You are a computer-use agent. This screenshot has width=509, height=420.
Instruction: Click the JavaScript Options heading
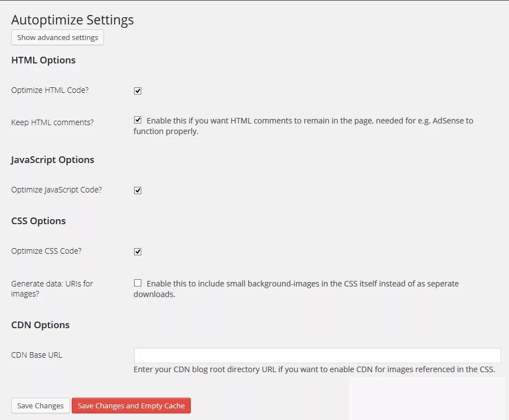tap(53, 160)
